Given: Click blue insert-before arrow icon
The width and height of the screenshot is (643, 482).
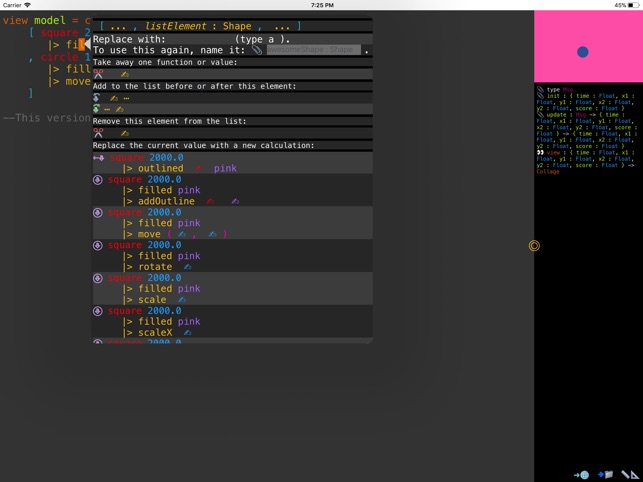Looking at the screenshot, I should 96,98.
